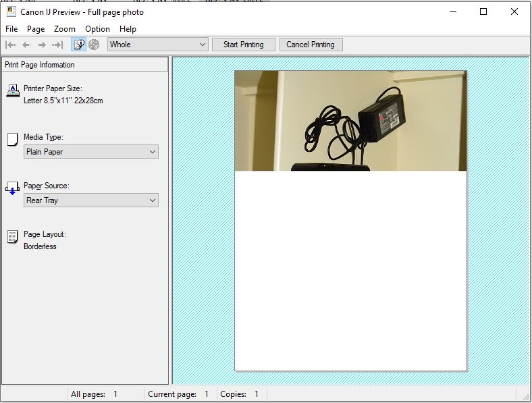This screenshot has height=403, width=532.
Task: Click the Media Type paper icon
Action: 12,140
